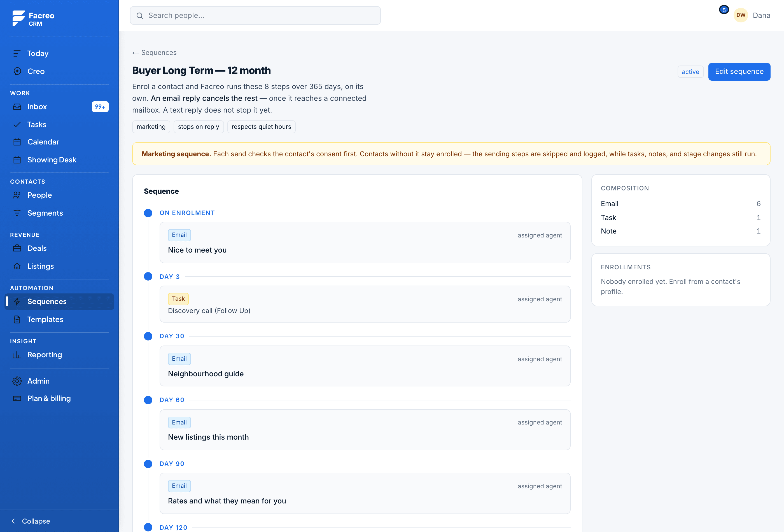The height and width of the screenshot is (532, 784).
Task: Click the On Enrolment timeline marker dot
Action: [x=148, y=213]
